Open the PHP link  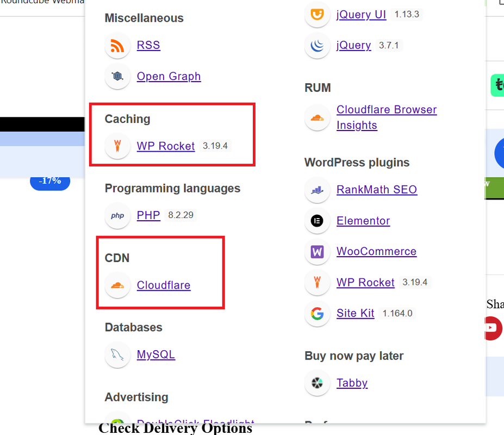tap(148, 215)
